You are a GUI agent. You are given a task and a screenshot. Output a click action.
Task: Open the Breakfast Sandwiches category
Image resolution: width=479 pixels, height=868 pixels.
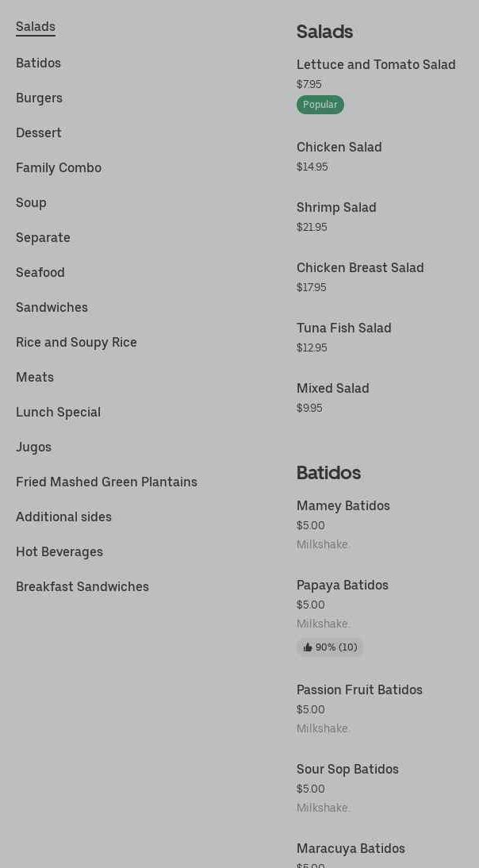(82, 586)
